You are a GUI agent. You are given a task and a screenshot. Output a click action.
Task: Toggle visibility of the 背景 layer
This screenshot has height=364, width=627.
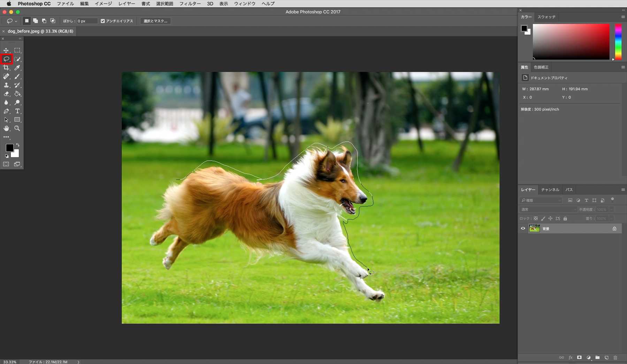click(522, 229)
